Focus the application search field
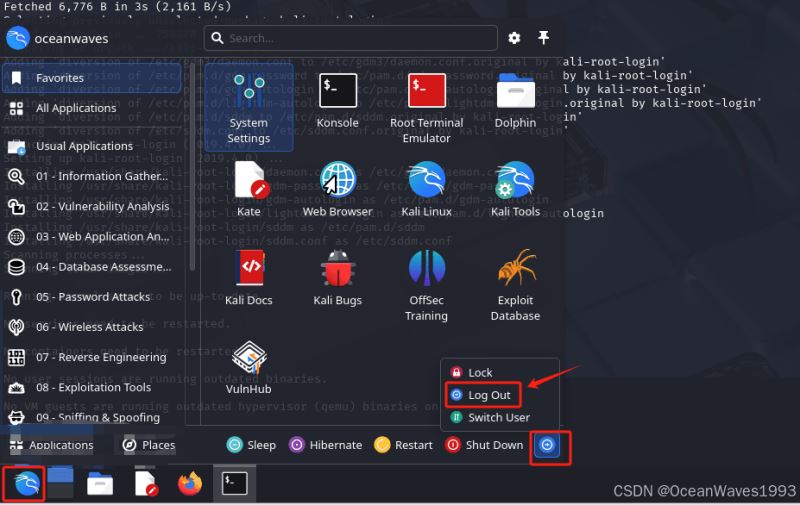 (x=350, y=38)
